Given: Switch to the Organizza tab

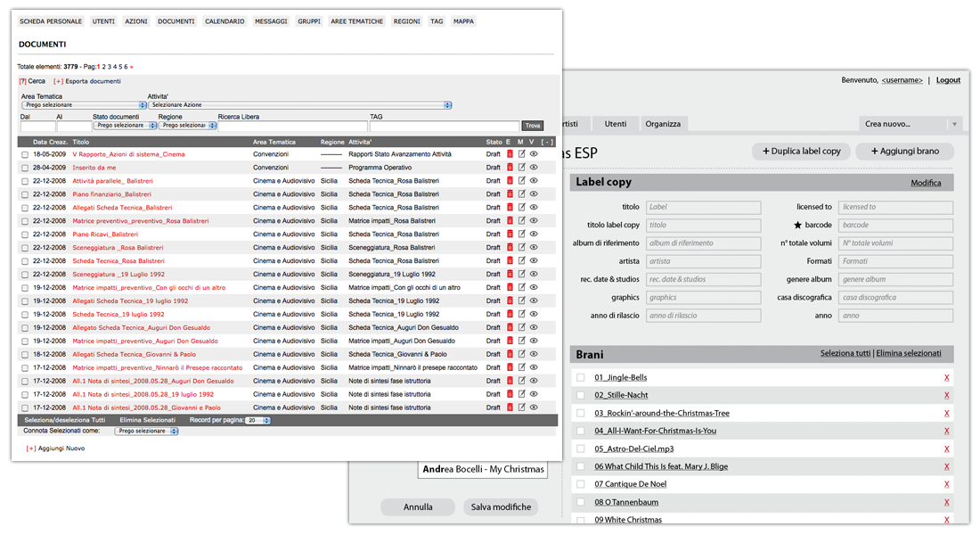Looking at the screenshot, I should pos(663,124).
